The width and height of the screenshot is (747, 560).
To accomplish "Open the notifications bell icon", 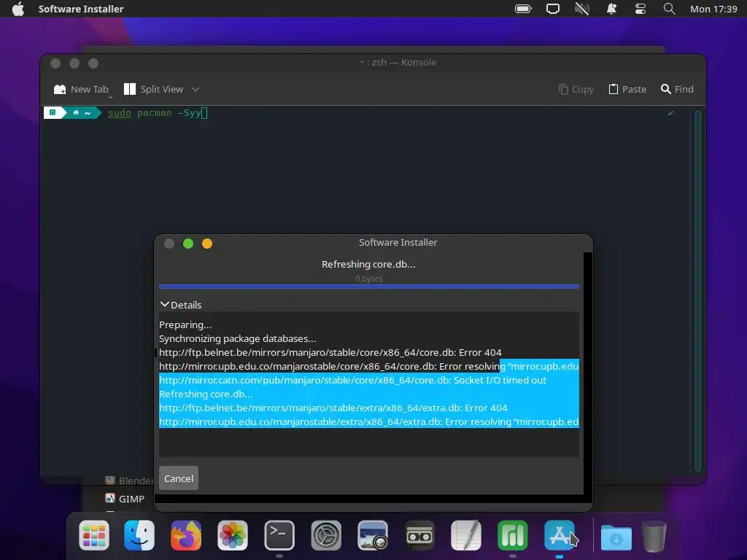I will pyautogui.click(x=611, y=9).
